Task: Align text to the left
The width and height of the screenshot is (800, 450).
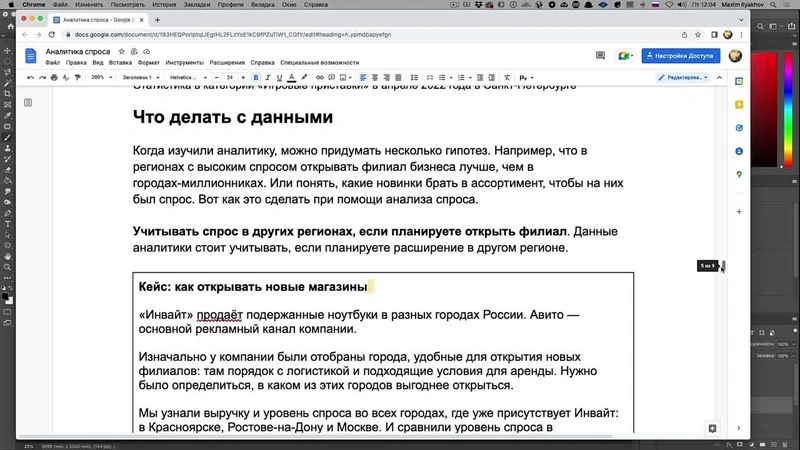Action: point(363,78)
